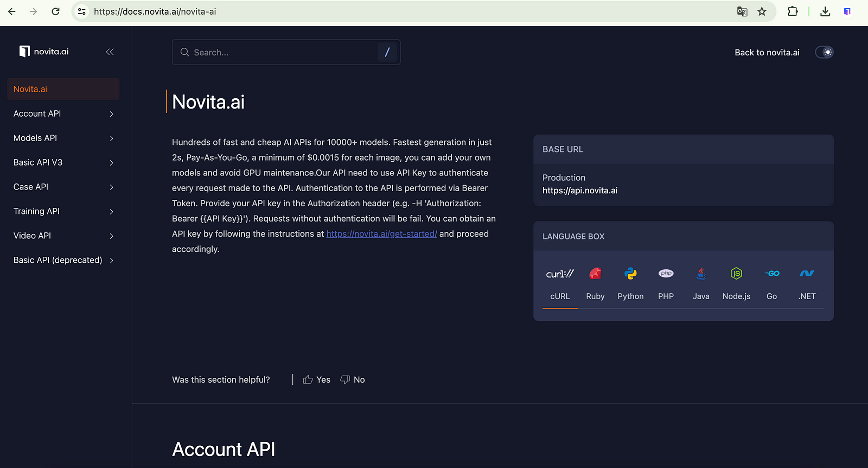
Task: Expand the Basic API (deprecated) section
Action: tap(111, 261)
